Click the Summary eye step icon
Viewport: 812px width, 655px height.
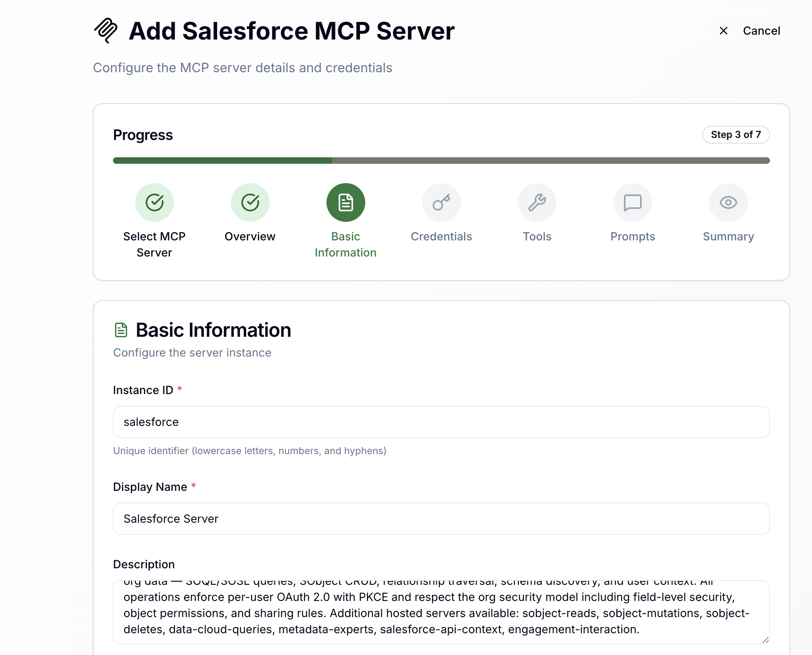pos(728,202)
